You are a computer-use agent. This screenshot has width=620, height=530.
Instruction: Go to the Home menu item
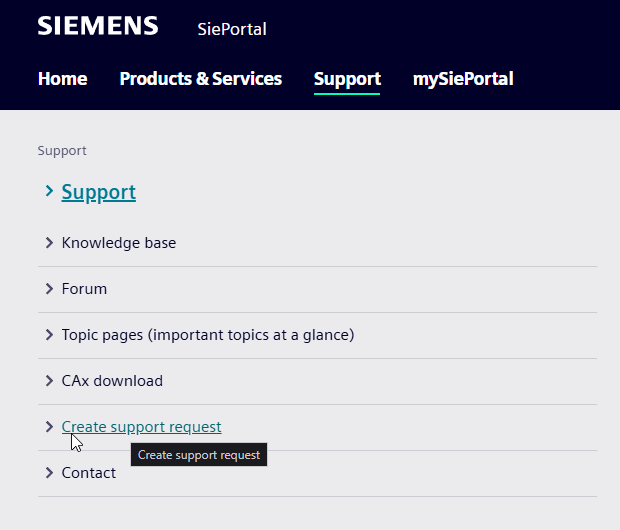(x=62, y=79)
